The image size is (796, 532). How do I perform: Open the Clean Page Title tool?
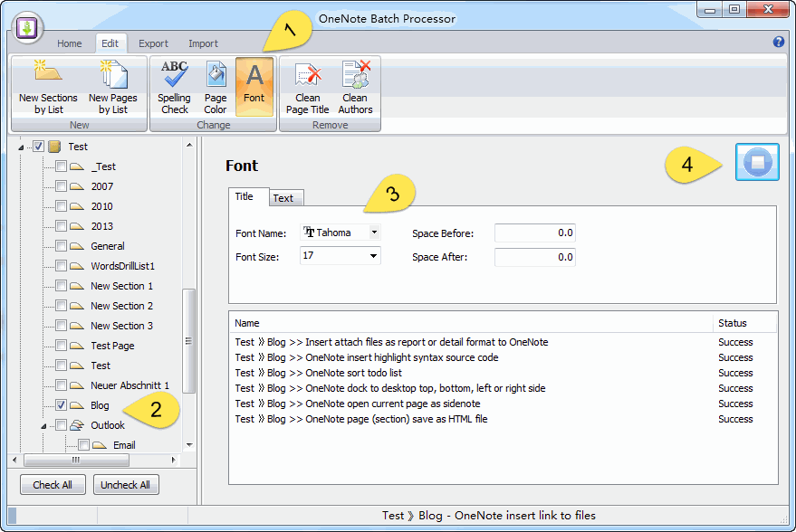pyautogui.click(x=308, y=87)
